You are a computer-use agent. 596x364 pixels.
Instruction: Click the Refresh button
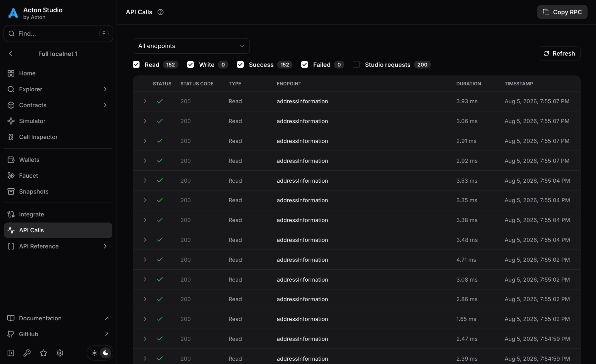pos(559,54)
